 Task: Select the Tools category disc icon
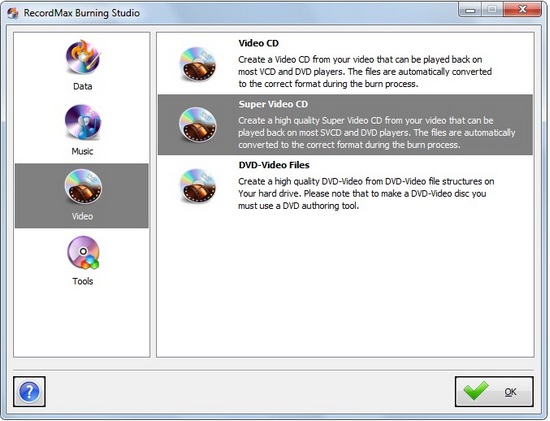coord(83,253)
